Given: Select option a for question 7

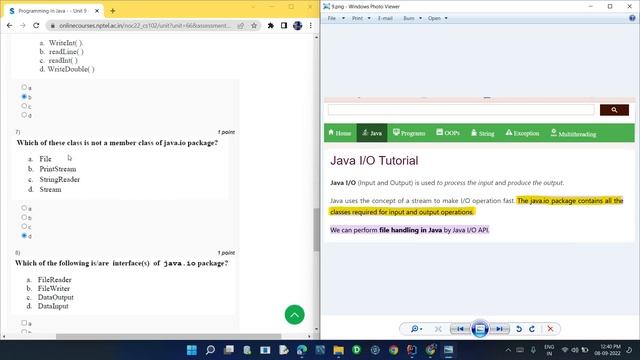Looking at the screenshot, I should [24, 208].
